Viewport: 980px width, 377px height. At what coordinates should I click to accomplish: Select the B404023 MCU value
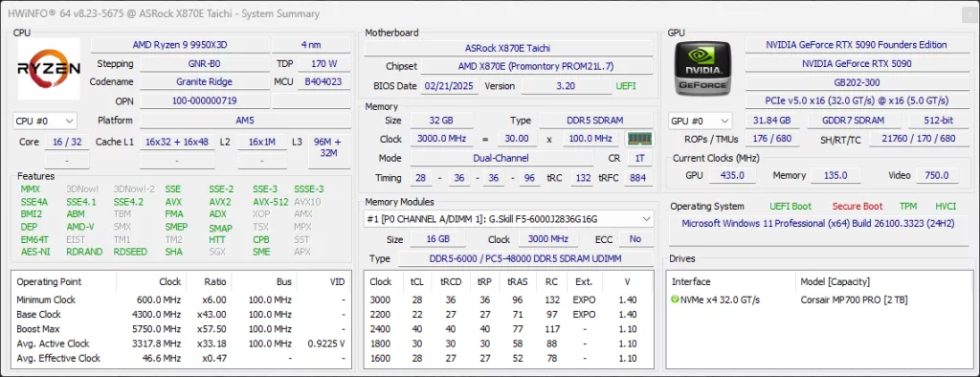pos(323,82)
